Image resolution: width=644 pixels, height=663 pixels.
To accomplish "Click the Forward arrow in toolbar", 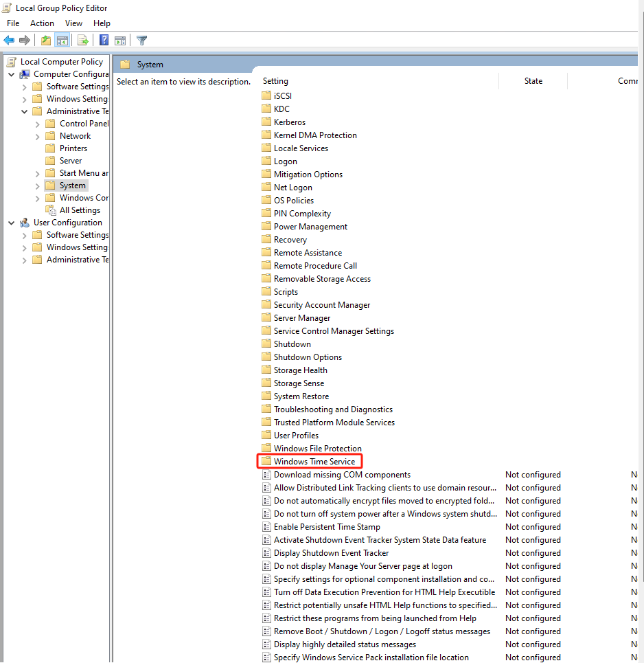I will (x=25, y=41).
